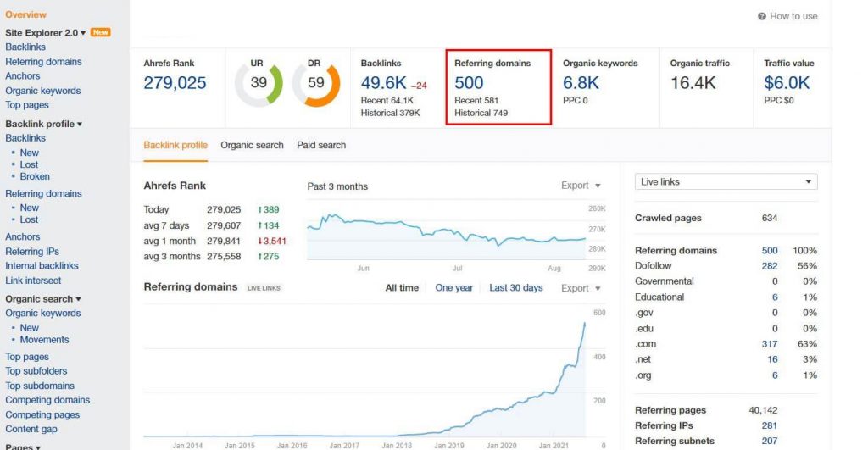The image size is (868, 450).
Task: Open Competing pages in sidebar
Action: (x=42, y=414)
